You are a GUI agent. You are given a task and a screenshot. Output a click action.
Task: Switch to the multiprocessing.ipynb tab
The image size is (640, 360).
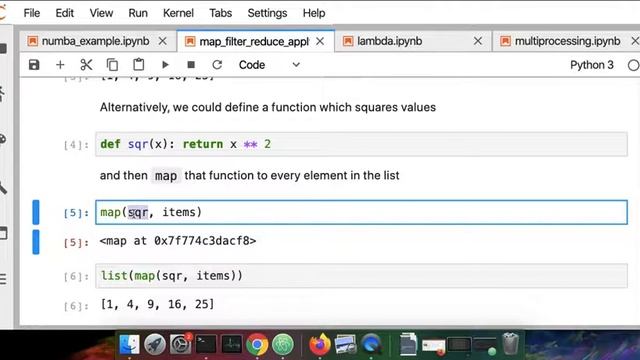point(567,41)
